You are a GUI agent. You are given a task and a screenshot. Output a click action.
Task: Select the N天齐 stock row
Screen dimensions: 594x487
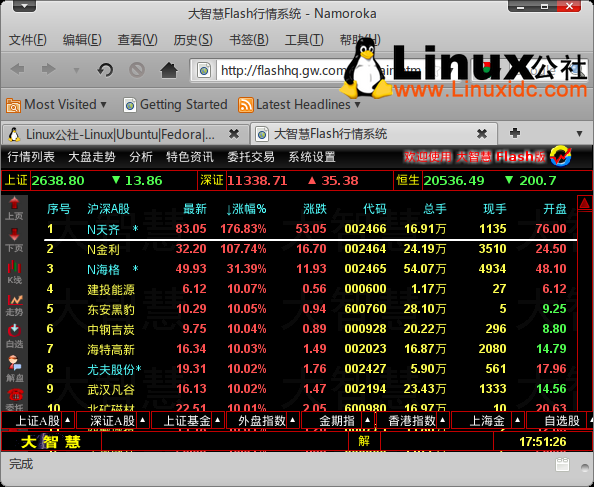(310, 229)
